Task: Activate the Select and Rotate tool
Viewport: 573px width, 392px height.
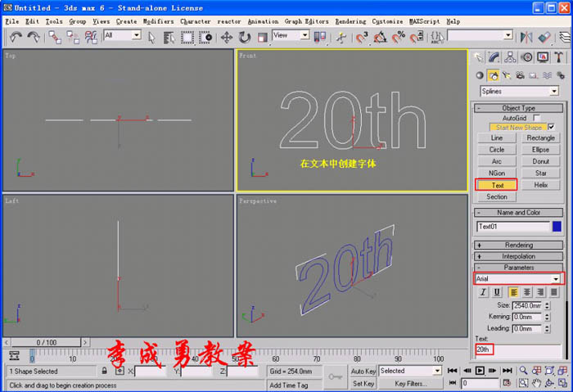Action: pyautogui.click(x=245, y=38)
